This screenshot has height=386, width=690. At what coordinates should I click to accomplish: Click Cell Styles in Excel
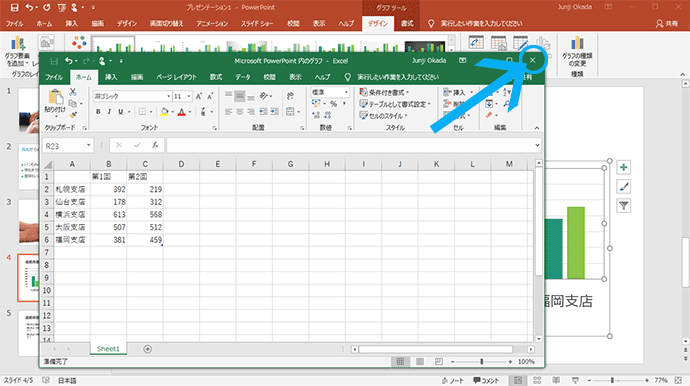pyautogui.click(x=383, y=116)
